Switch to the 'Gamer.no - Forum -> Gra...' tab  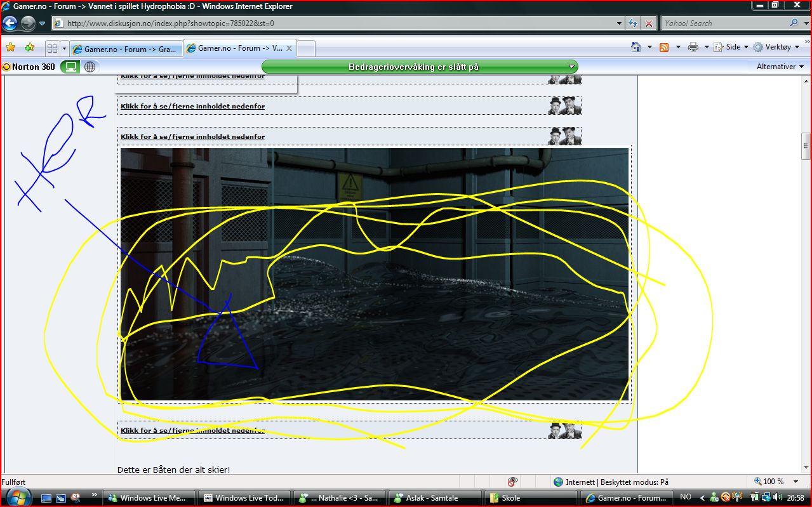click(x=126, y=49)
